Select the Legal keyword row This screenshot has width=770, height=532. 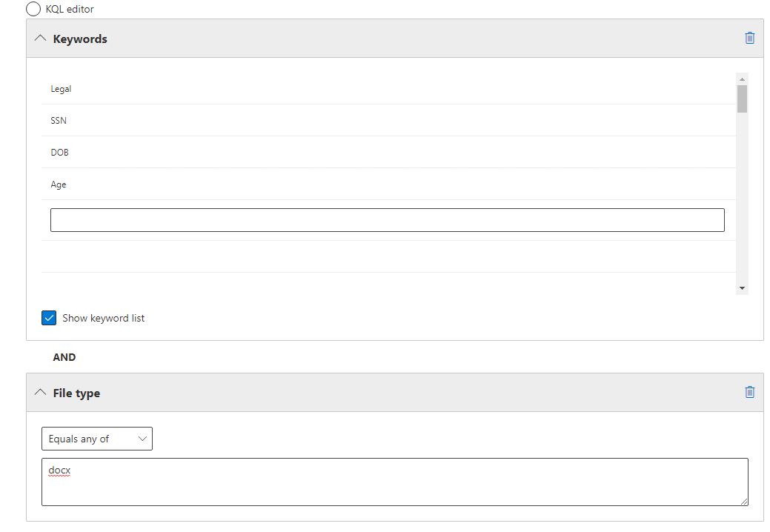[x=388, y=89]
